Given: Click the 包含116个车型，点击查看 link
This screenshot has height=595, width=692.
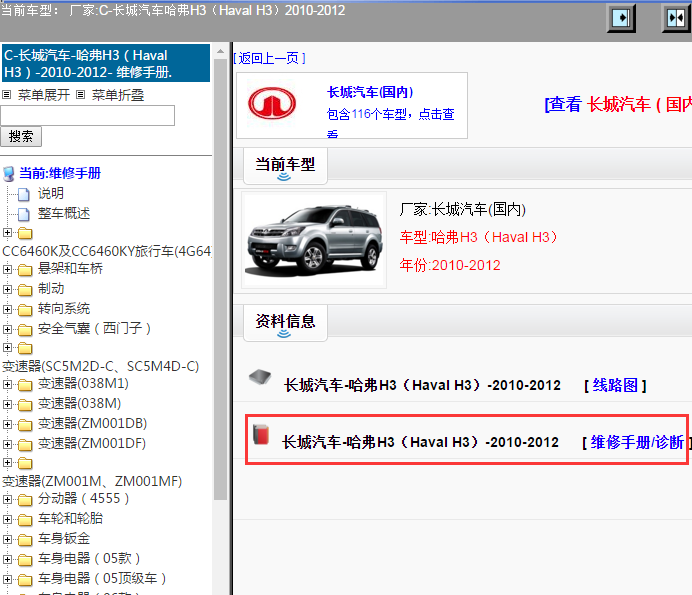Looking at the screenshot, I should [x=391, y=123].
